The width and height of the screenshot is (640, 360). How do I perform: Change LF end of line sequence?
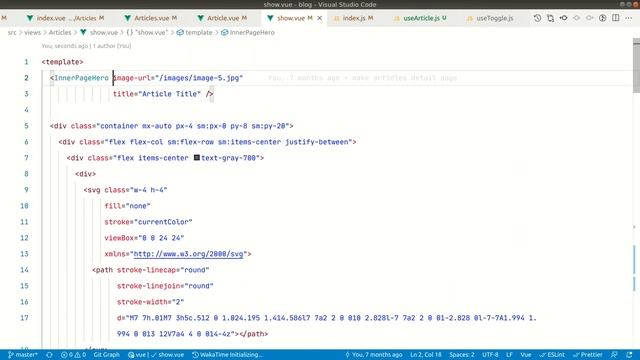pyautogui.click(x=509, y=355)
